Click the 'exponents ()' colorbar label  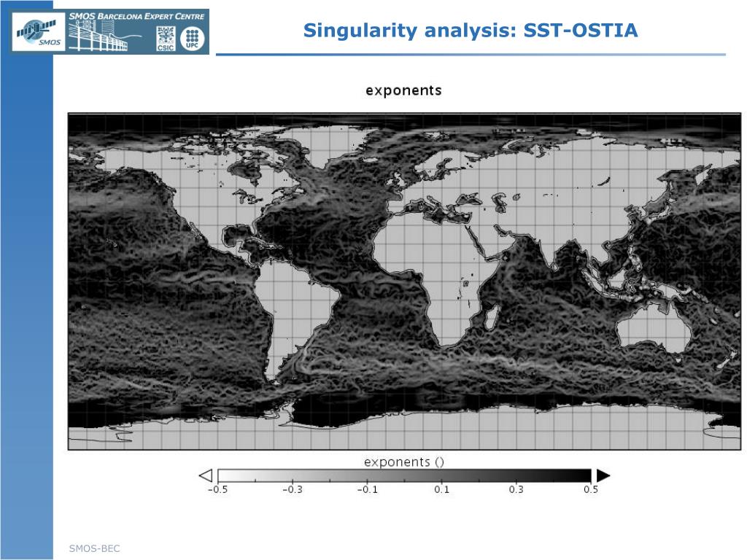click(x=404, y=462)
